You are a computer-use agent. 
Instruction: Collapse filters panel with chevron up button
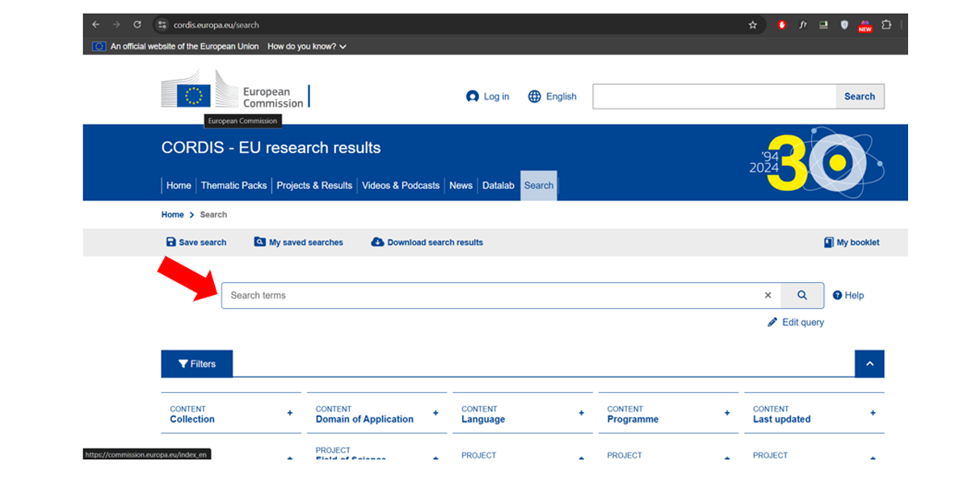(869, 364)
